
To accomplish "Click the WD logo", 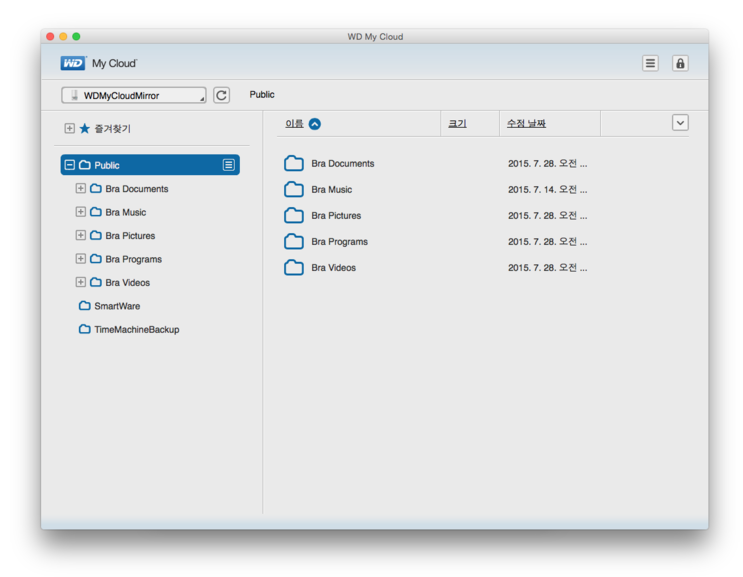I will [73, 63].
